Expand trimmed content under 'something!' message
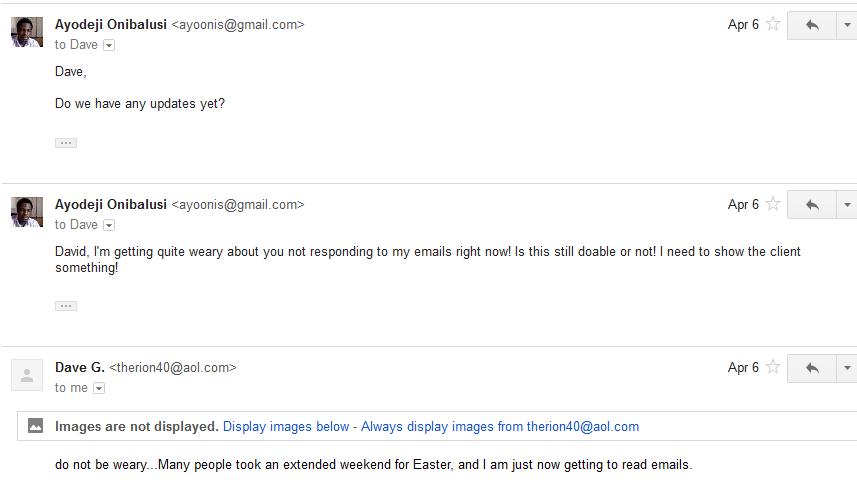The width and height of the screenshot is (857, 503). (x=66, y=306)
